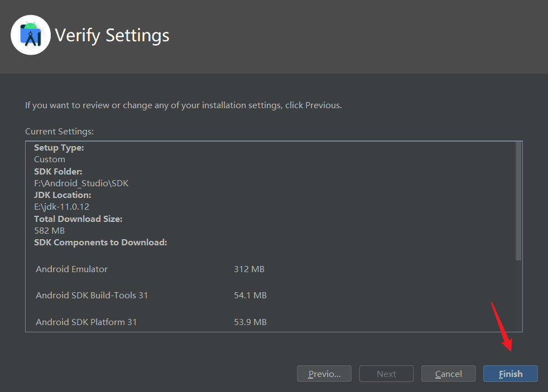Select the Android Emulator list entry
548x392 pixels.
(x=71, y=269)
